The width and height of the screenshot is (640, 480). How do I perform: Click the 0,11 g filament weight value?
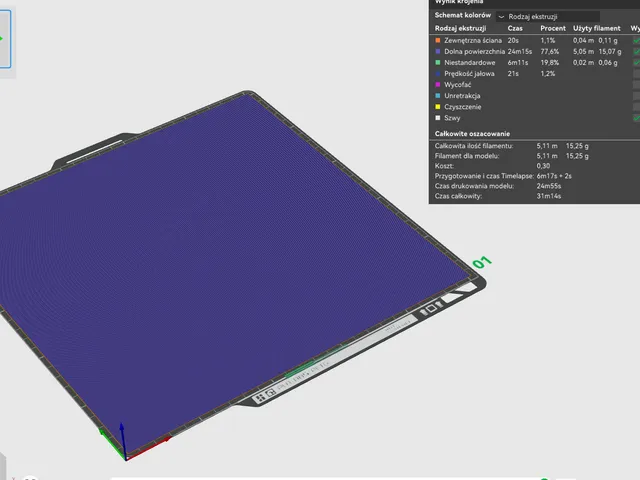[x=608, y=40]
